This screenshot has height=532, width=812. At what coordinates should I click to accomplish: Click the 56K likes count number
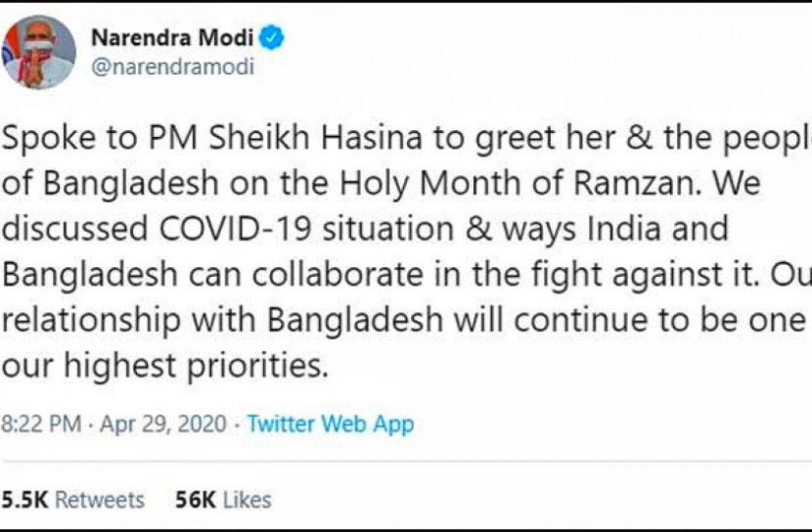tap(195, 500)
